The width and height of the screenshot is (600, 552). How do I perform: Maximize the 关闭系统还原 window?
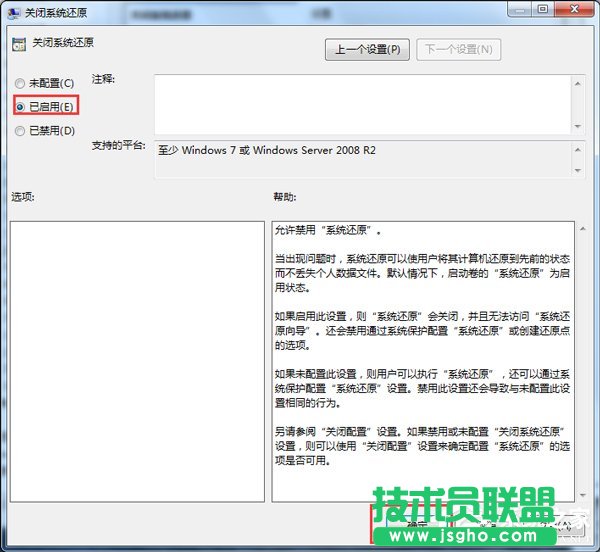[x=543, y=9]
